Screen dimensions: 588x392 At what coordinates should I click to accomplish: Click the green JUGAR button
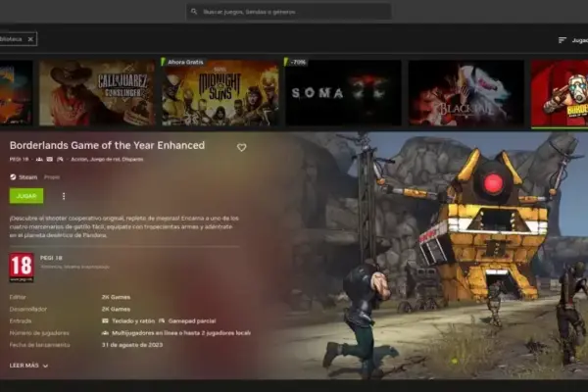pyautogui.click(x=26, y=196)
